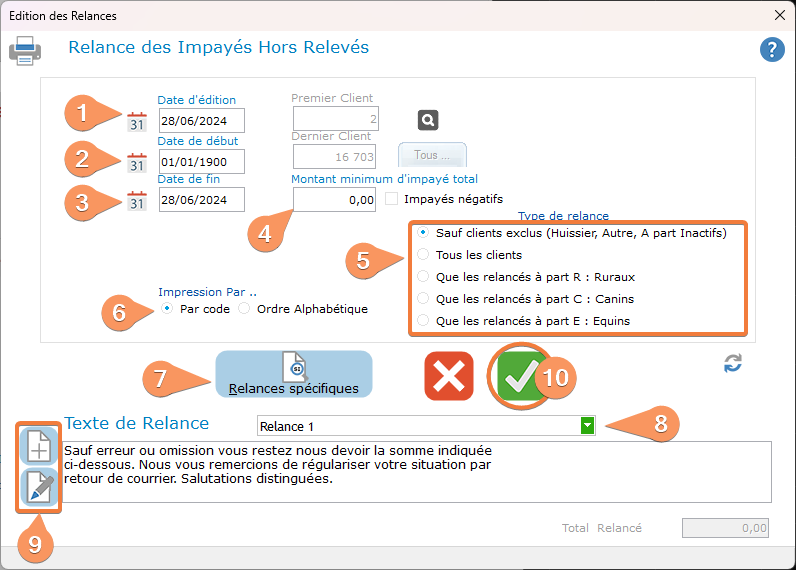
Task: Expand the Relance 1 dropdown arrow
Action: click(x=587, y=425)
